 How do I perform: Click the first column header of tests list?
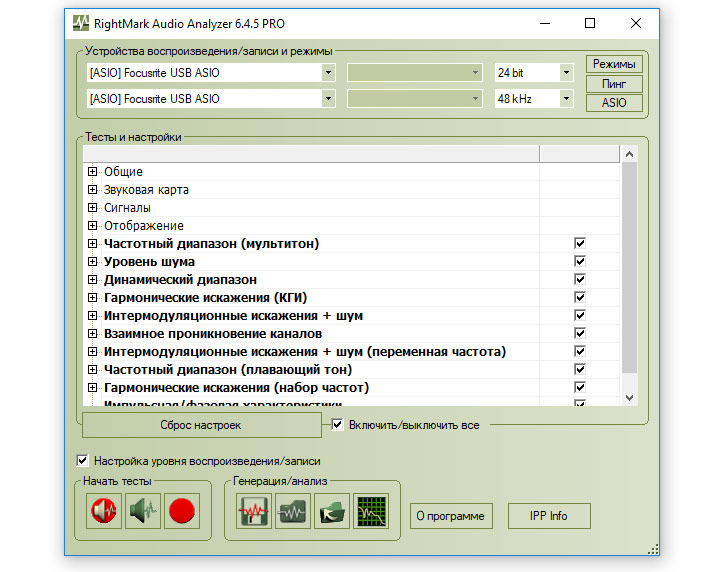pos(311,154)
